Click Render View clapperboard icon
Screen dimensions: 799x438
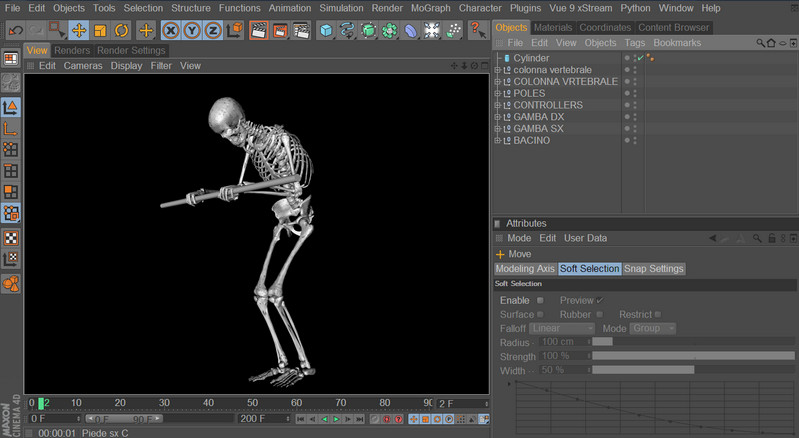click(258, 30)
